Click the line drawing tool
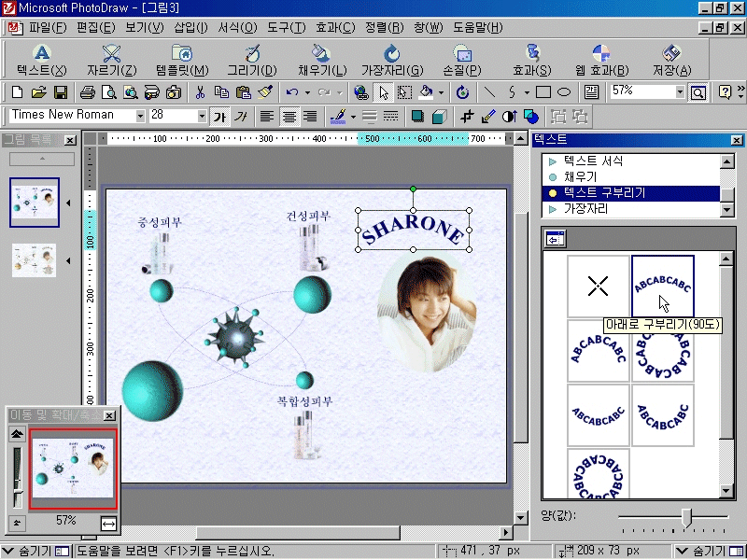The width and height of the screenshot is (747, 560). coord(489,91)
